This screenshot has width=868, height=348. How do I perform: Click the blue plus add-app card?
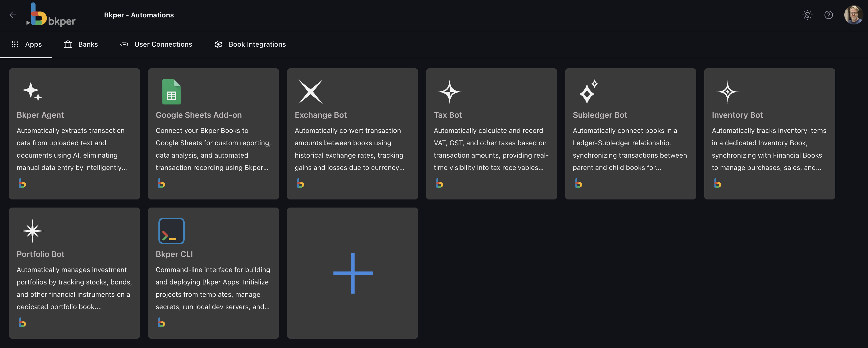pos(352,273)
